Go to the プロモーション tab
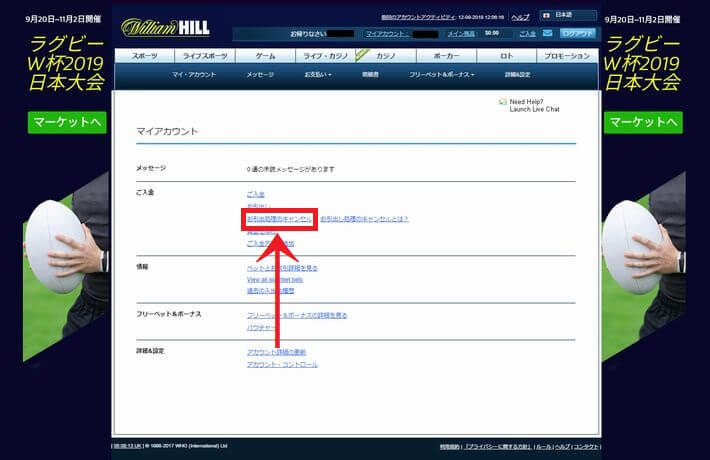This screenshot has height=460, width=710. click(x=567, y=57)
